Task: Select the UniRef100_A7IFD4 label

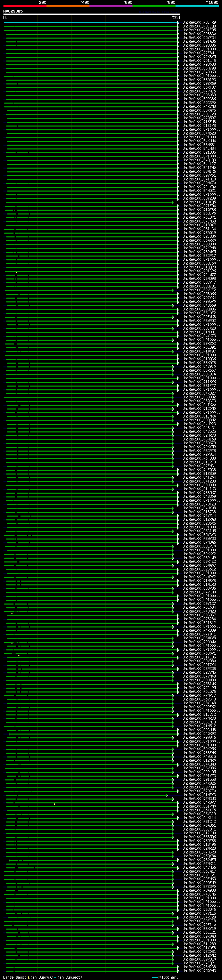Action: point(199,206)
